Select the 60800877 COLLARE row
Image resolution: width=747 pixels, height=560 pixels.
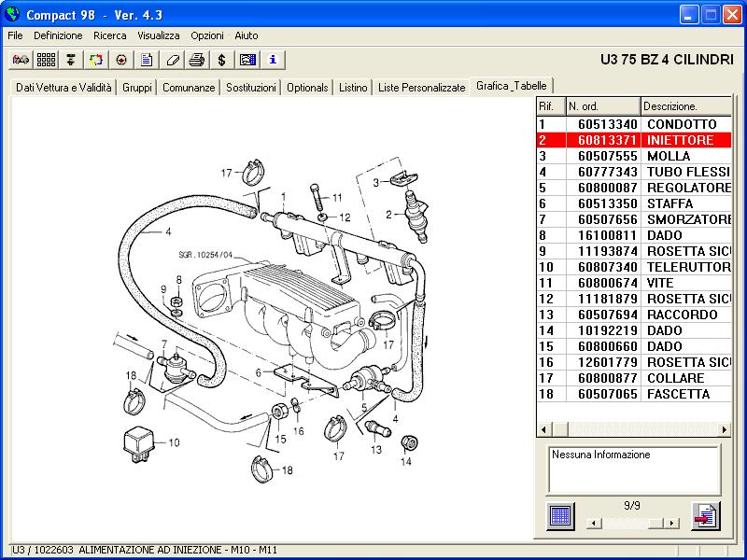635,378
